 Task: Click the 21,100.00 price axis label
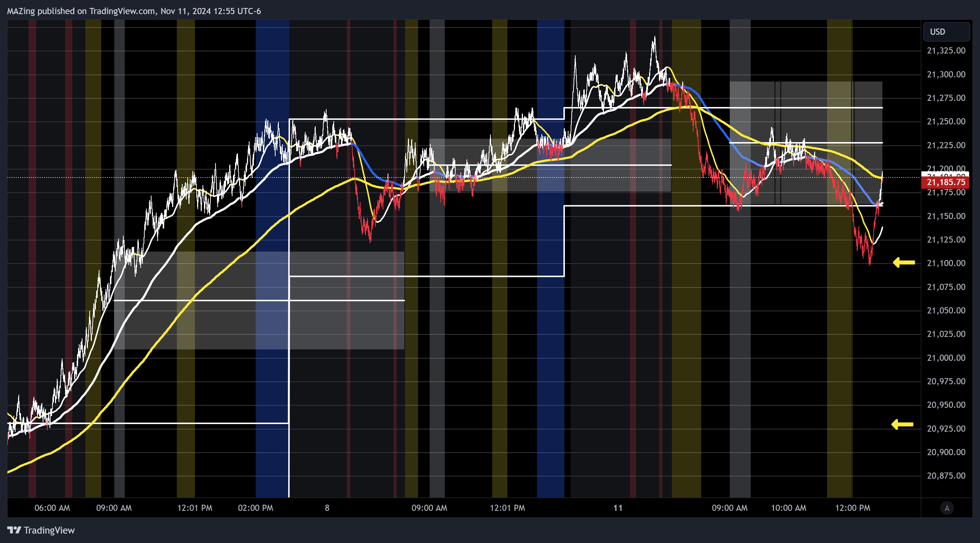click(946, 263)
